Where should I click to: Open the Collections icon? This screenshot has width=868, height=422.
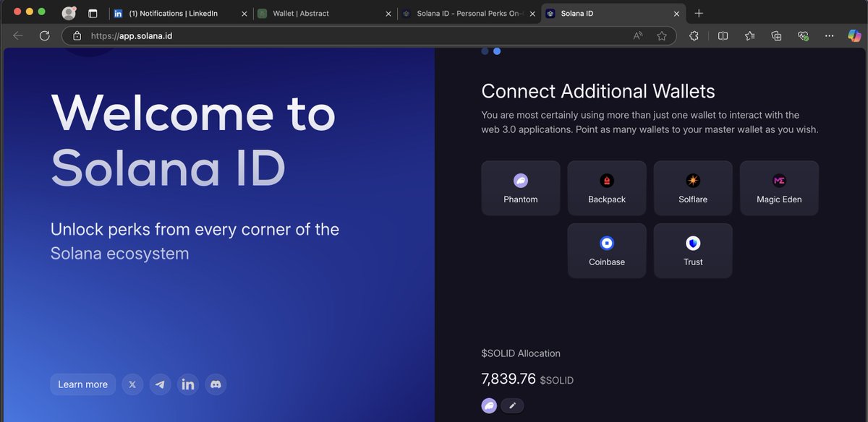pyautogui.click(x=777, y=35)
